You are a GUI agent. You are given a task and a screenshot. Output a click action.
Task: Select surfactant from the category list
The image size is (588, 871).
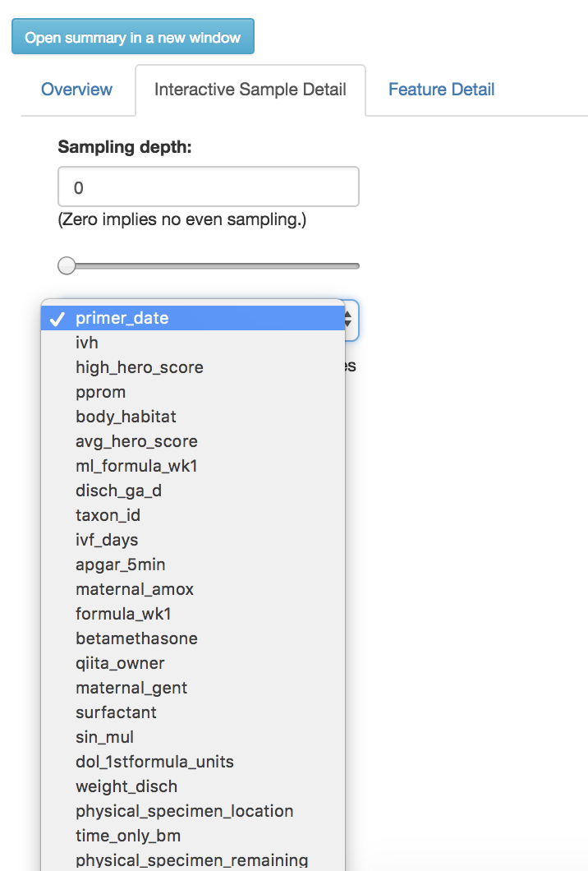(x=116, y=712)
